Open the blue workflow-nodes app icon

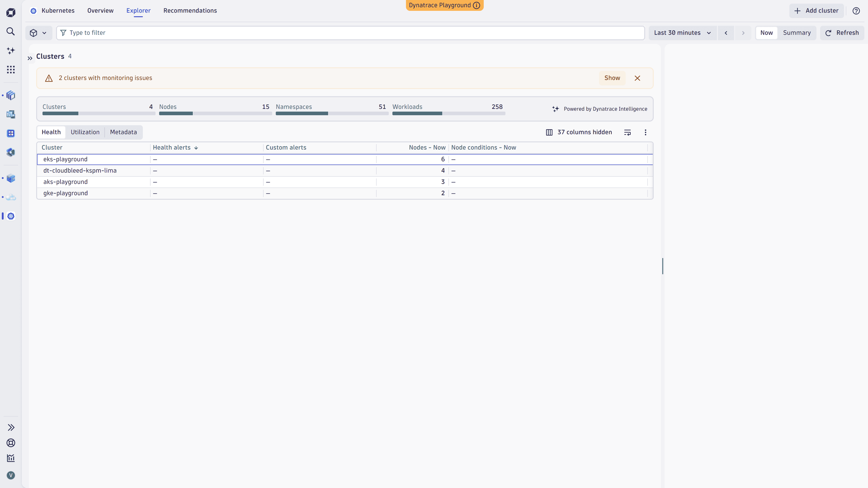tap(11, 133)
